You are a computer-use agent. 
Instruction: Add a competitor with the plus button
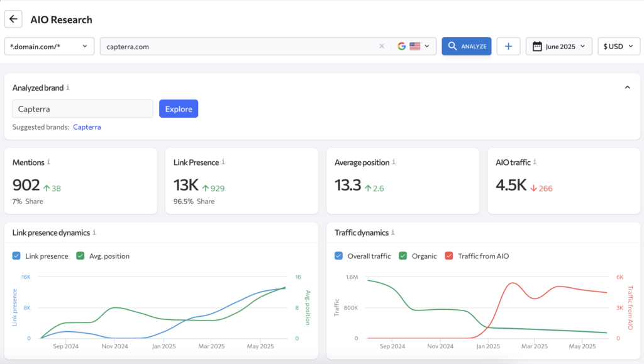pyautogui.click(x=508, y=46)
